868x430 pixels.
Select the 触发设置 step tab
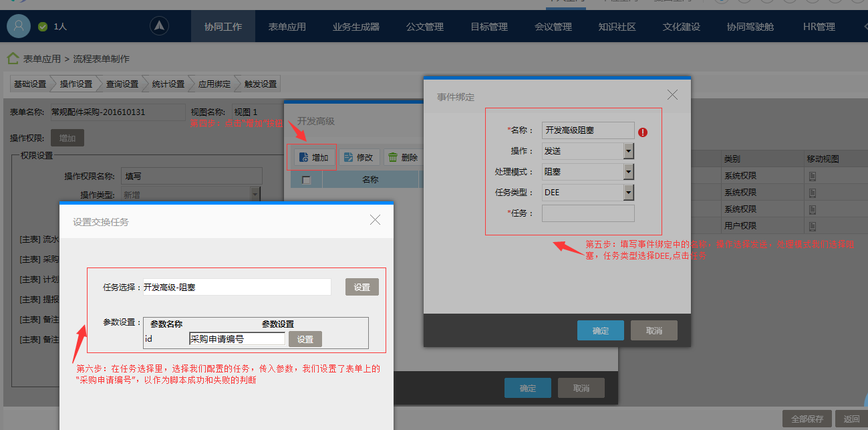click(x=260, y=84)
